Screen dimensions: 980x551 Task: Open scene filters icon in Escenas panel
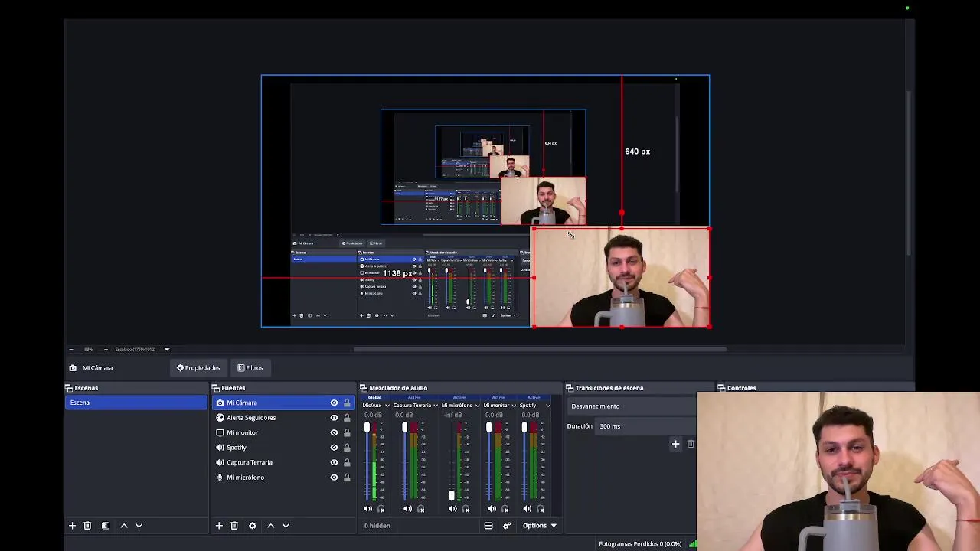pos(106,526)
